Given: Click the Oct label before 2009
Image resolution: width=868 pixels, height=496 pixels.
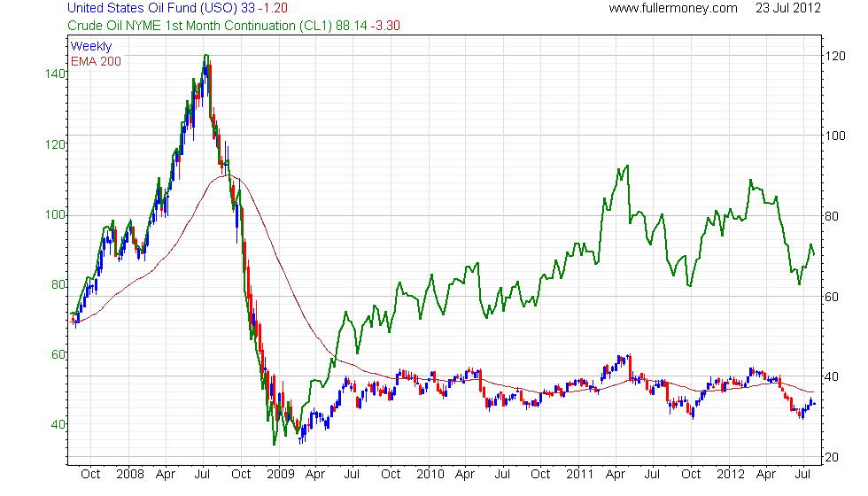Looking at the screenshot, I should [x=241, y=475].
